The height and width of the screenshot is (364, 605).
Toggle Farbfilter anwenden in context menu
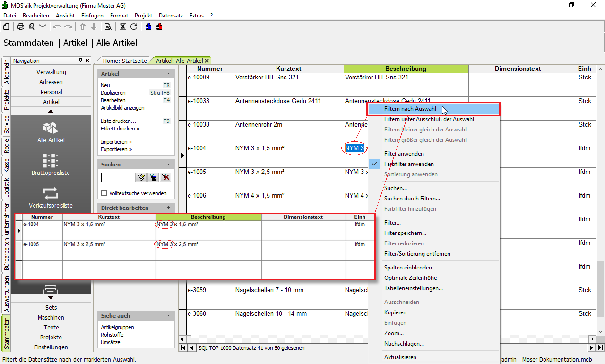point(409,164)
